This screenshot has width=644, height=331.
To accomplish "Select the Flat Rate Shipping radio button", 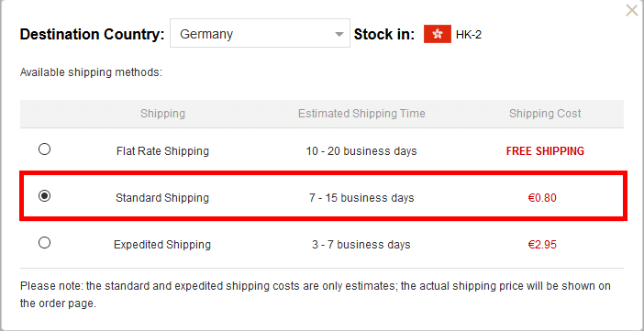I will (x=44, y=149).
